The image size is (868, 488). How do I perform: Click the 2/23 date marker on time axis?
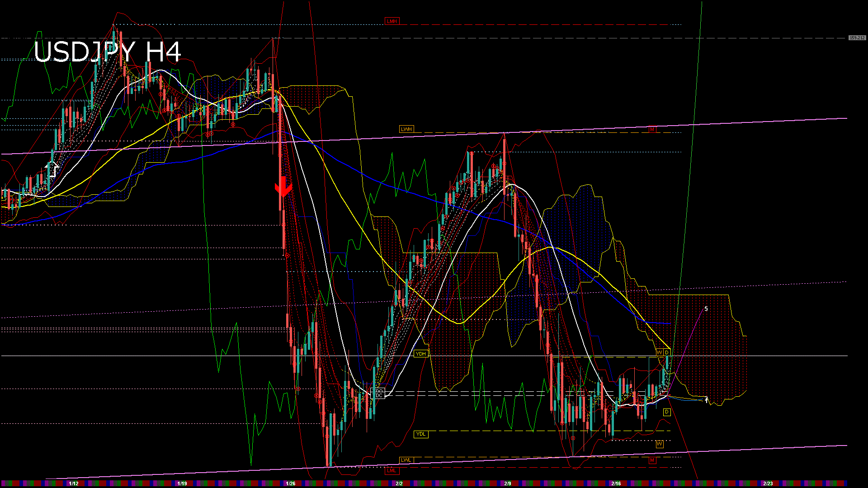(x=768, y=483)
